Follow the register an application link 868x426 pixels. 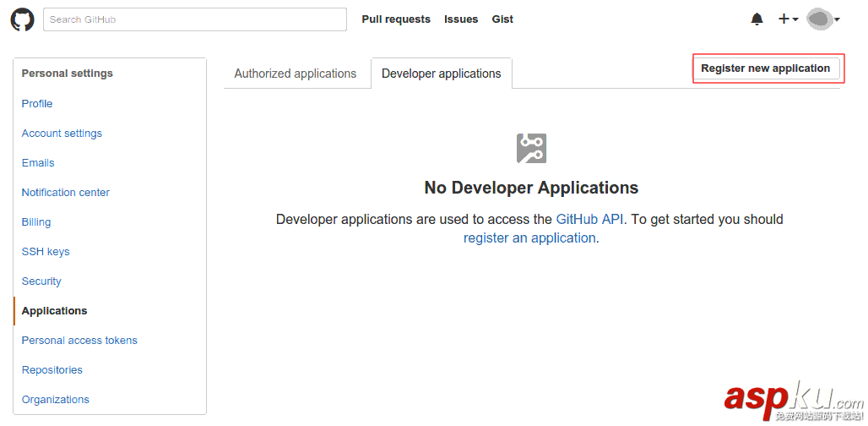click(529, 238)
